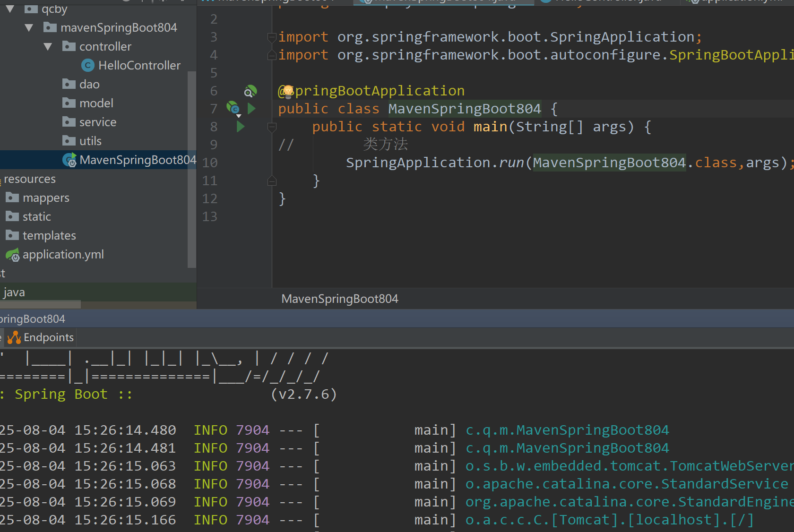Collapse the controller package chevron

pyautogui.click(x=47, y=46)
